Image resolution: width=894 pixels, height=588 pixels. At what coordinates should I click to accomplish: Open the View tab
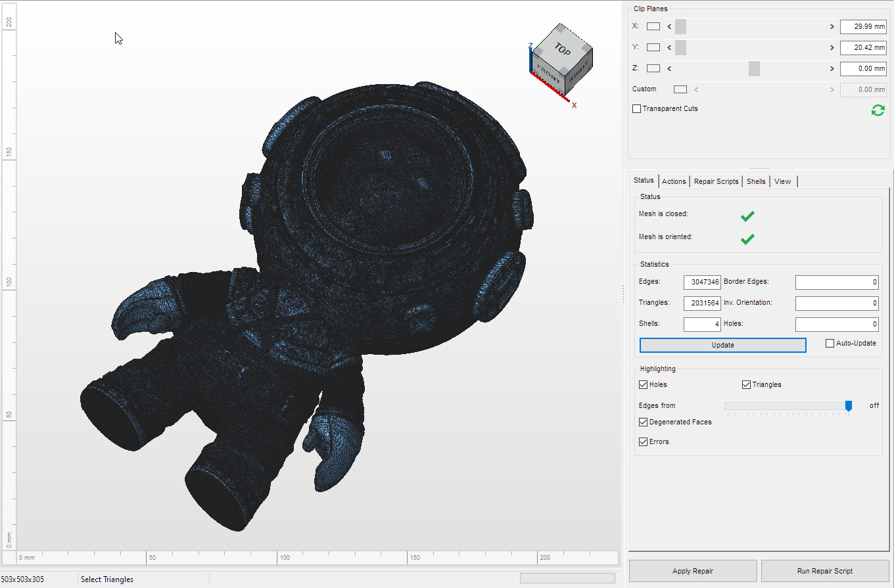tap(783, 181)
